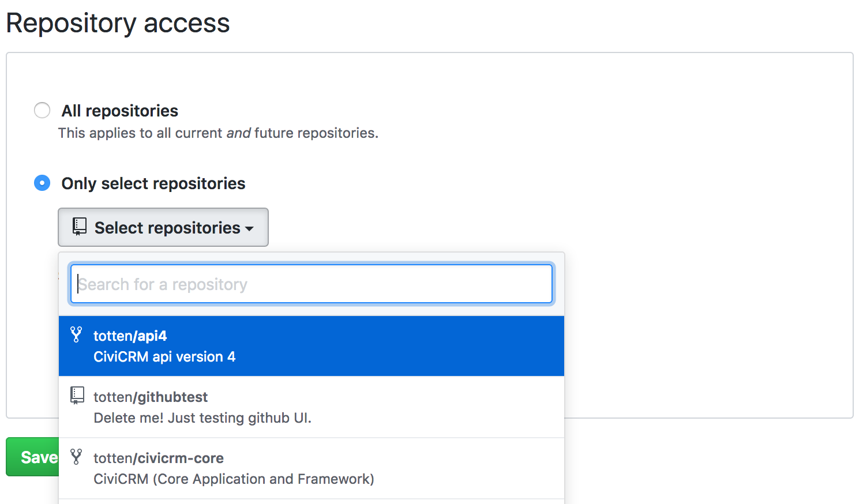The width and height of the screenshot is (863, 504).
Task: Click the Repository access heading
Action: point(118,23)
